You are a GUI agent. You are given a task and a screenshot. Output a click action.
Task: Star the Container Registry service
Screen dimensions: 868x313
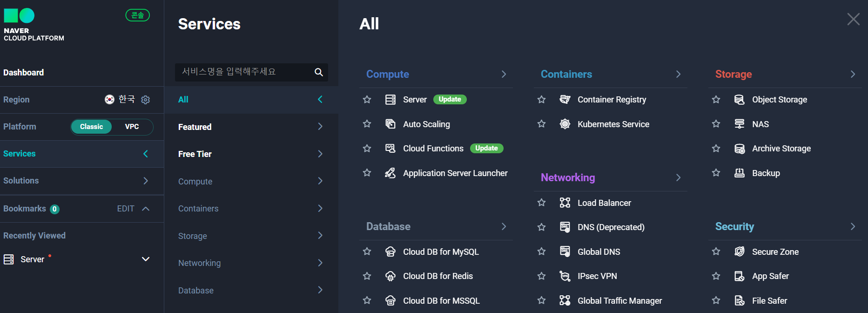pyautogui.click(x=542, y=99)
